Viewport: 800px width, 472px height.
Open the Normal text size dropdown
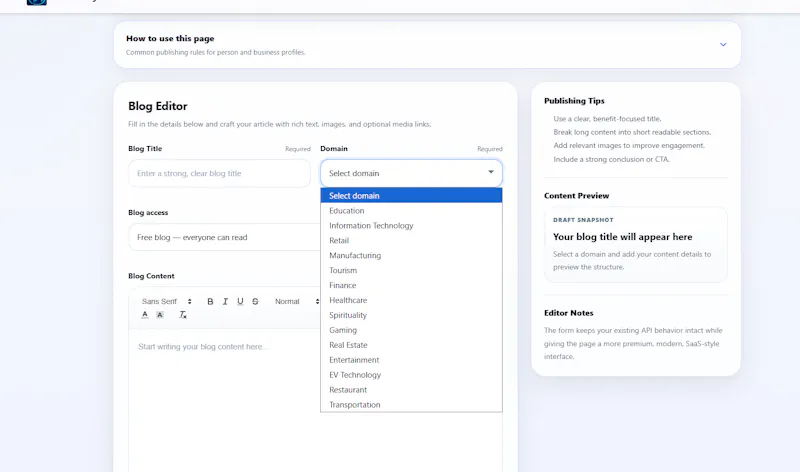(x=296, y=302)
